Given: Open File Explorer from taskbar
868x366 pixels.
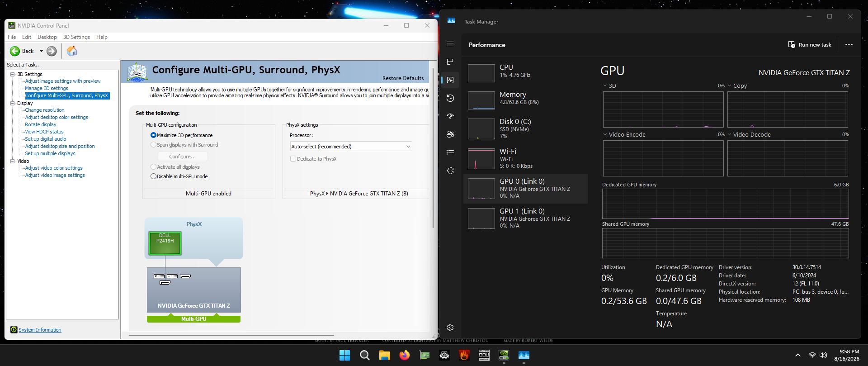Looking at the screenshot, I should 384,355.
